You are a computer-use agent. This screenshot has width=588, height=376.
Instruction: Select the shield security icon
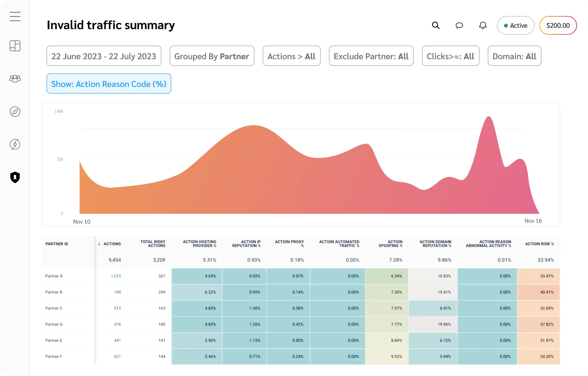(x=15, y=177)
